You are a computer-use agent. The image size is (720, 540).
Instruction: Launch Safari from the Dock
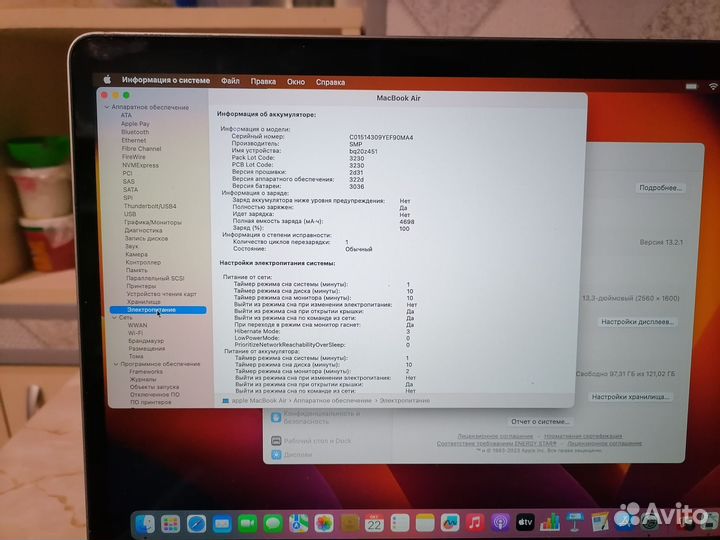(196, 523)
